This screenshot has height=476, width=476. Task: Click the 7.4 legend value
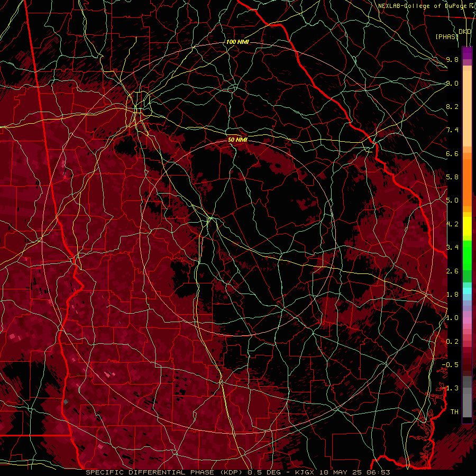pyautogui.click(x=452, y=130)
